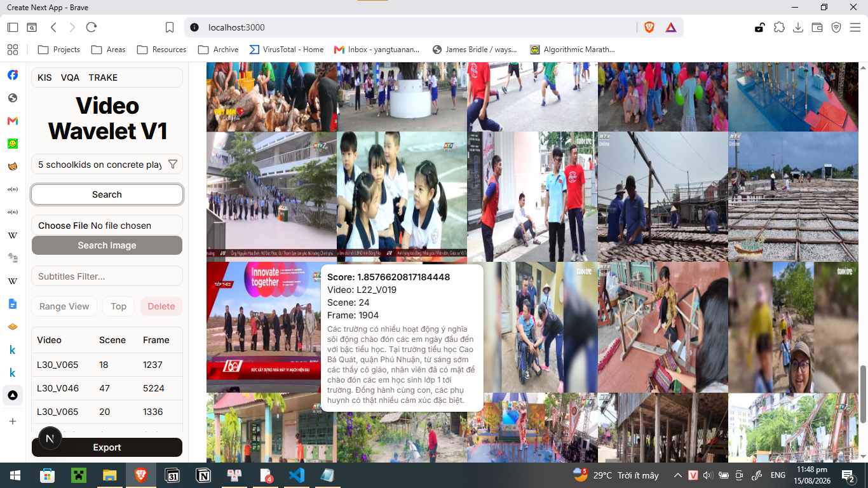Screen dimensions: 868x488
Task: Click the Top button
Action: (x=118, y=306)
